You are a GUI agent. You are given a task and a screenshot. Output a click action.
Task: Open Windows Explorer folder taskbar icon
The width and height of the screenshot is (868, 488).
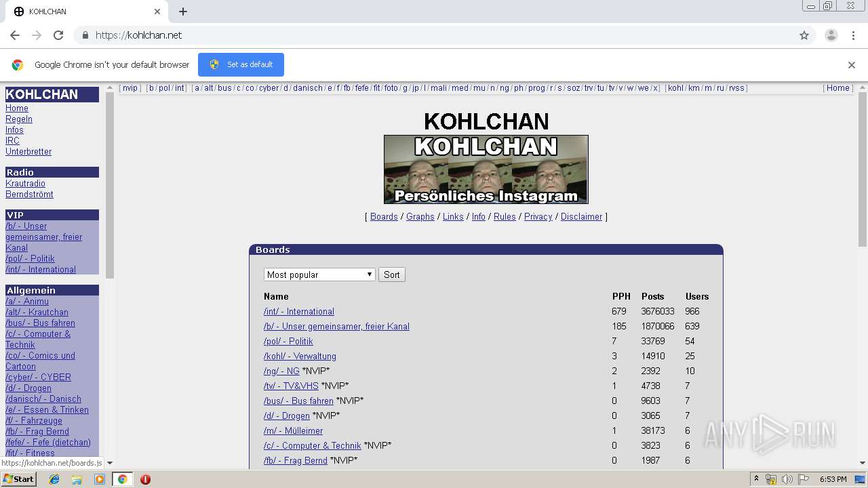click(77, 479)
